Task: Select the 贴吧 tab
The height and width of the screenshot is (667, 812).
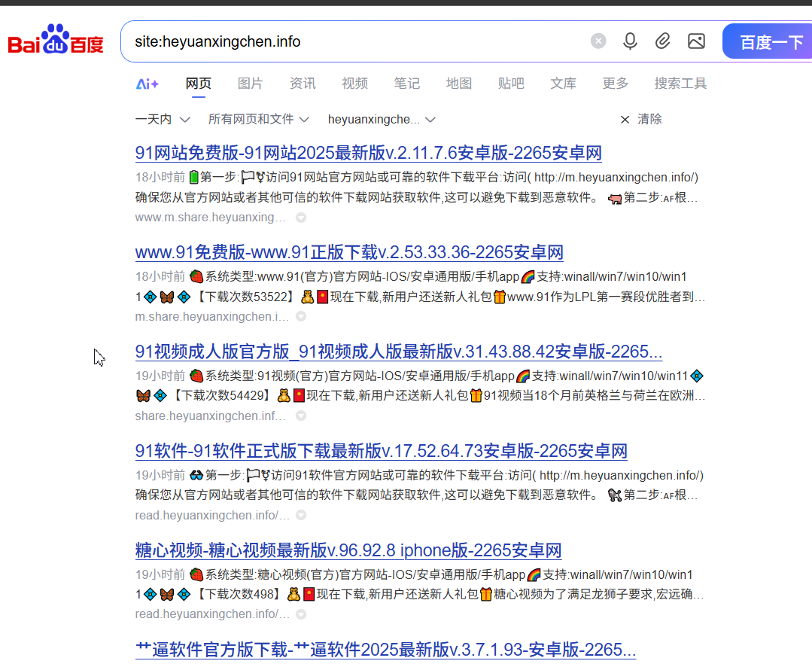Action: (x=511, y=84)
